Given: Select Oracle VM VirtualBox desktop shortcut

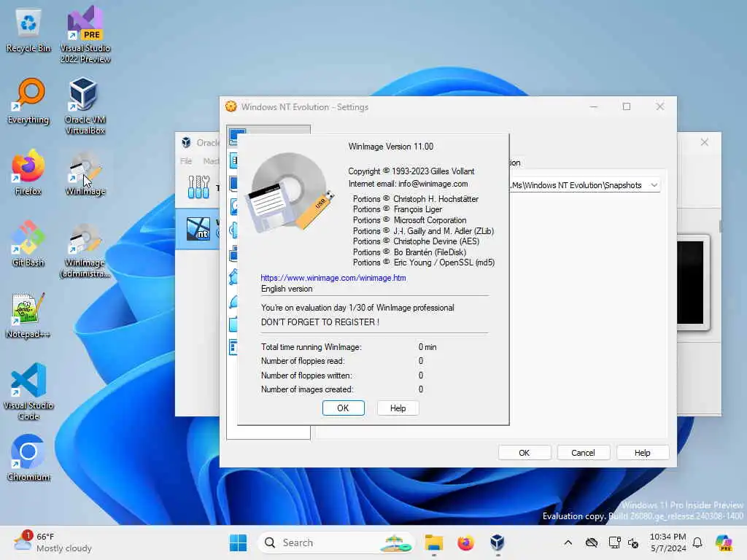Looking at the screenshot, I should pos(85,106).
